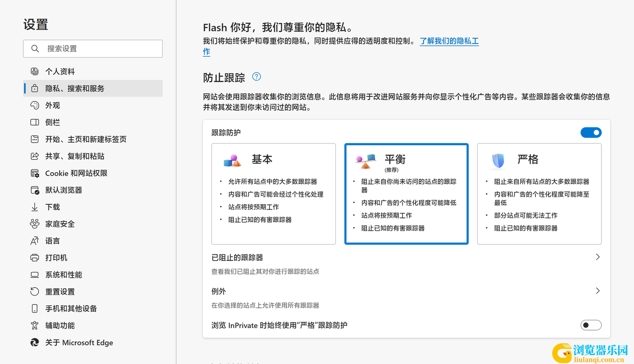Image resolution: width=634 pixels, height=364 pixels.
Task: Click the 外观 palette icon
Action: coord(35,105)
